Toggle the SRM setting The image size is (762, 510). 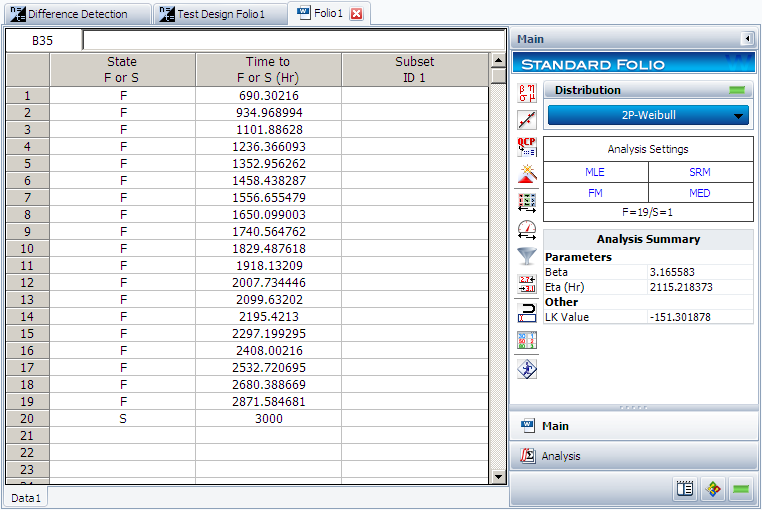click(x=700, y=172)
